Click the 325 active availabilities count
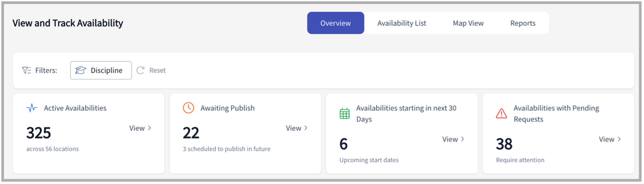The image size is (644, 184). (x=39, y=133)
